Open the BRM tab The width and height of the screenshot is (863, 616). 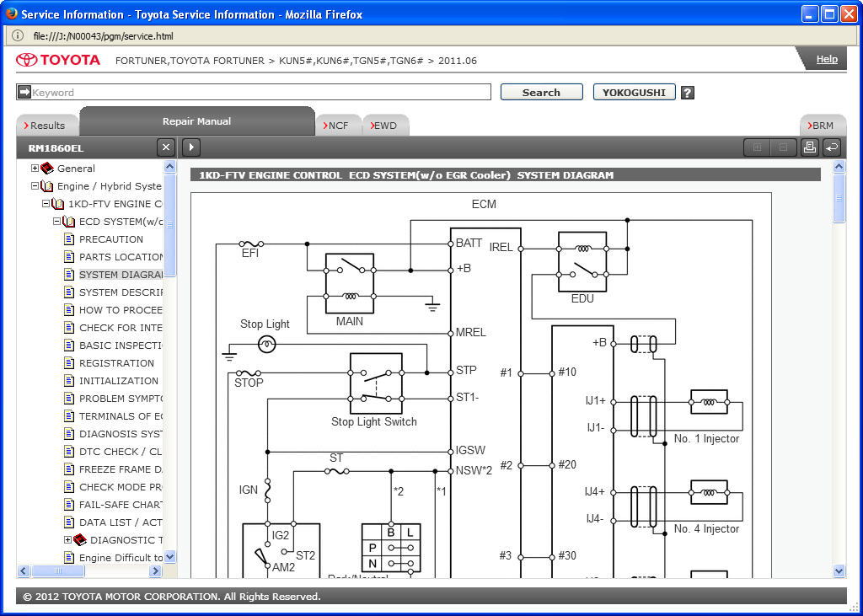point(821,126)
